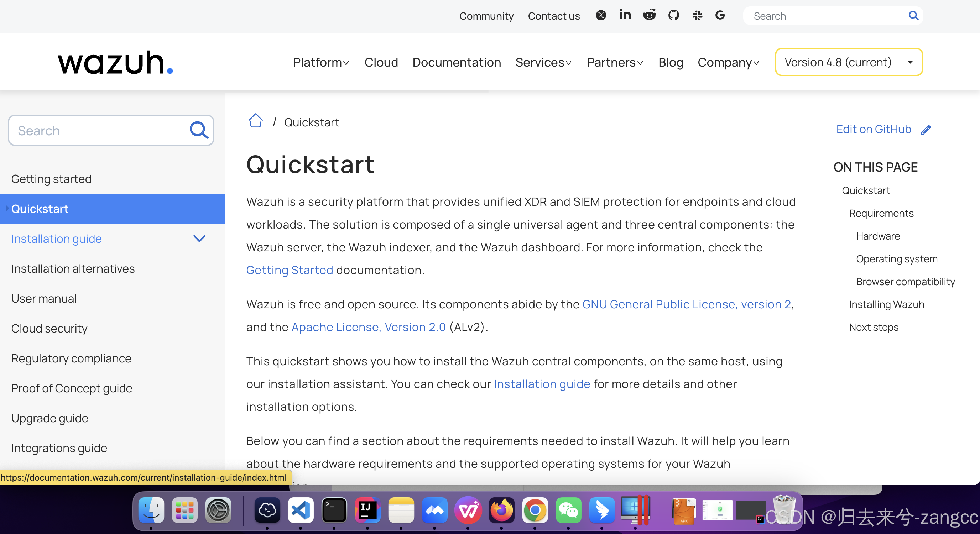Expand Installation guide chevron in sidebar
This screenshot has height=534, width=980.
pyautogui.click(x=199, y=239)
